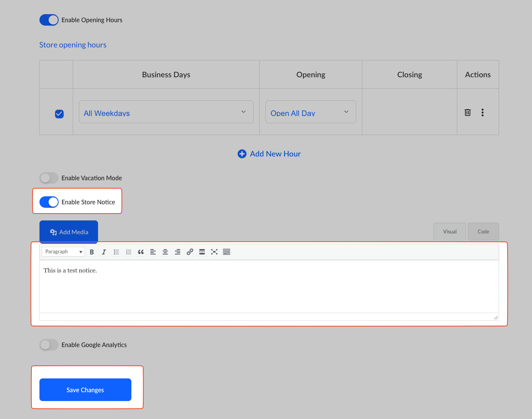Click the Add New Hour link
Screen dimensions: 532x419
[269, 154]
